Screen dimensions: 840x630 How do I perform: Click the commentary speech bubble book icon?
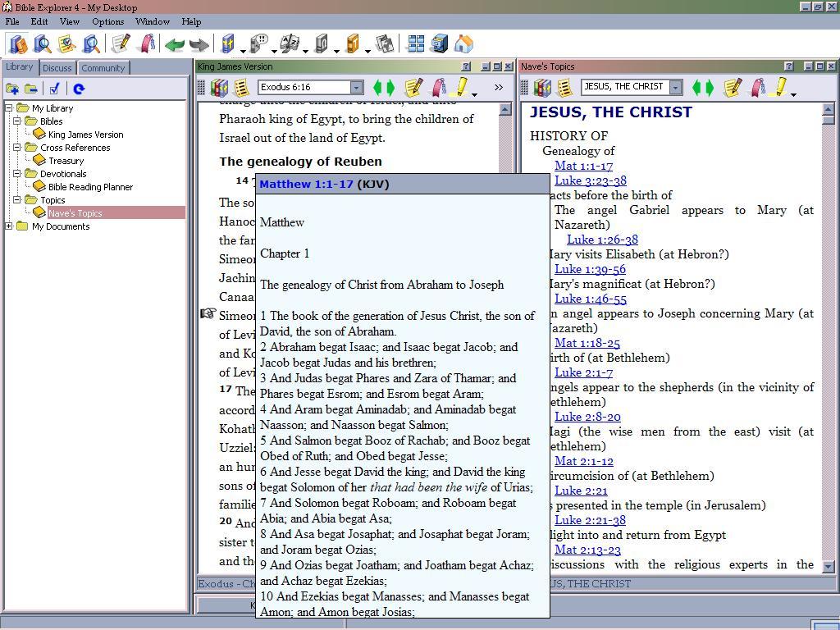(x=259, y=44)
